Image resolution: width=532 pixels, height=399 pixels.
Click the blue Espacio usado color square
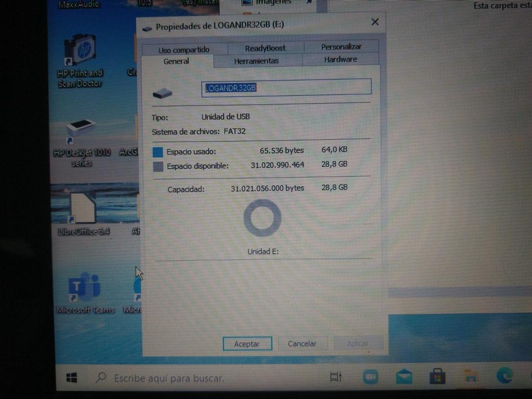(158, 152)
